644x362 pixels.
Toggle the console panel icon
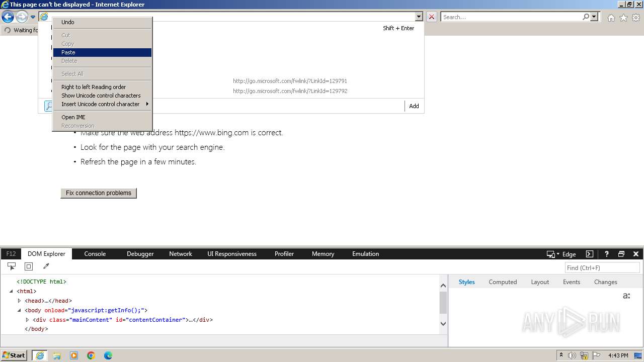click(590, 254)
